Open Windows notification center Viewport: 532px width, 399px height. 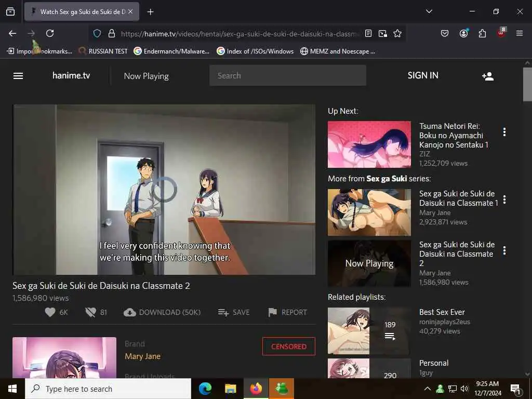click(515, 389)
